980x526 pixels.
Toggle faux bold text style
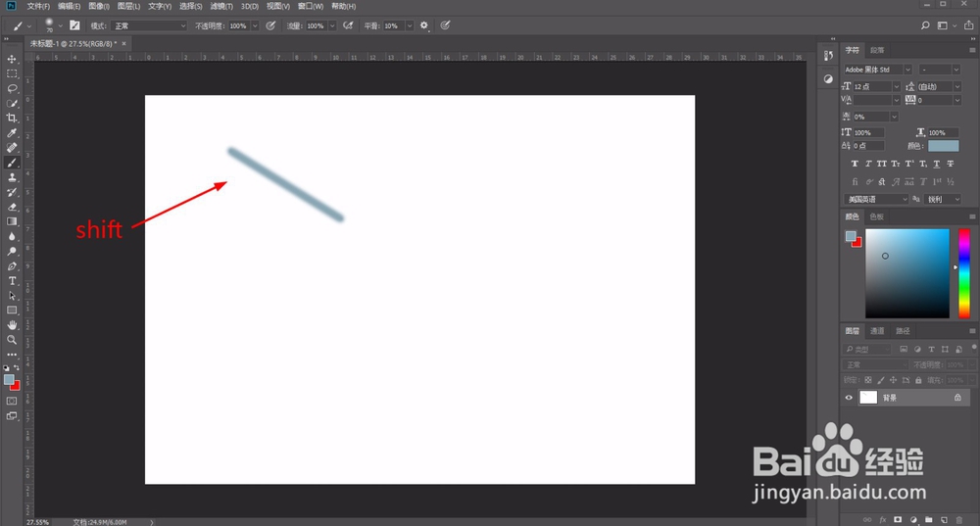tap(855, 164)
